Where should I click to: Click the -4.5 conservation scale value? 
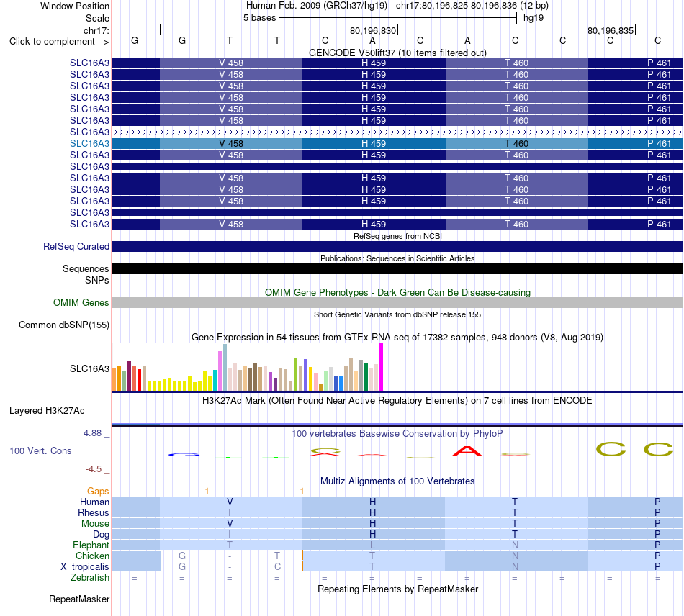[94, 469]
